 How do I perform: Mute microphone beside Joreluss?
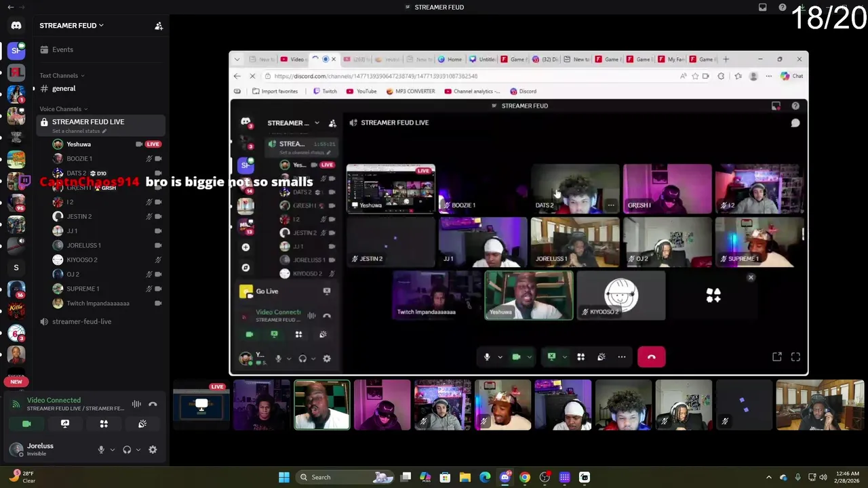[101, 449]
